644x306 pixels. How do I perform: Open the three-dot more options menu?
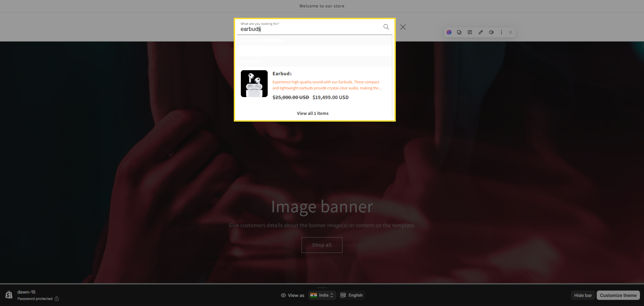click(501, 32)
